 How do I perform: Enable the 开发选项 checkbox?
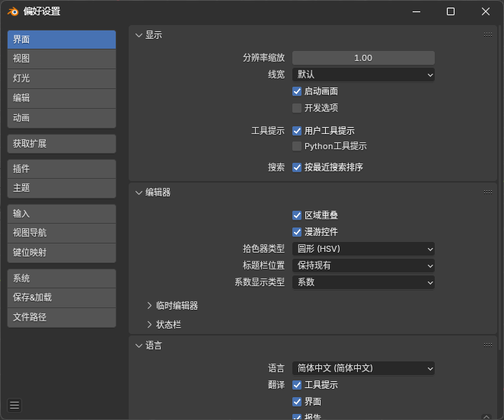pyautogui.click(x=297, y=108)
